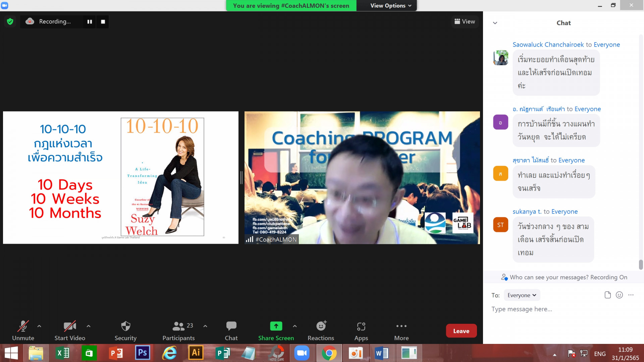Viewport: 644px width, 362px height.
Task: Click Saowaluck Chanchairoek's profile avatar
Action: pos(500,58)
